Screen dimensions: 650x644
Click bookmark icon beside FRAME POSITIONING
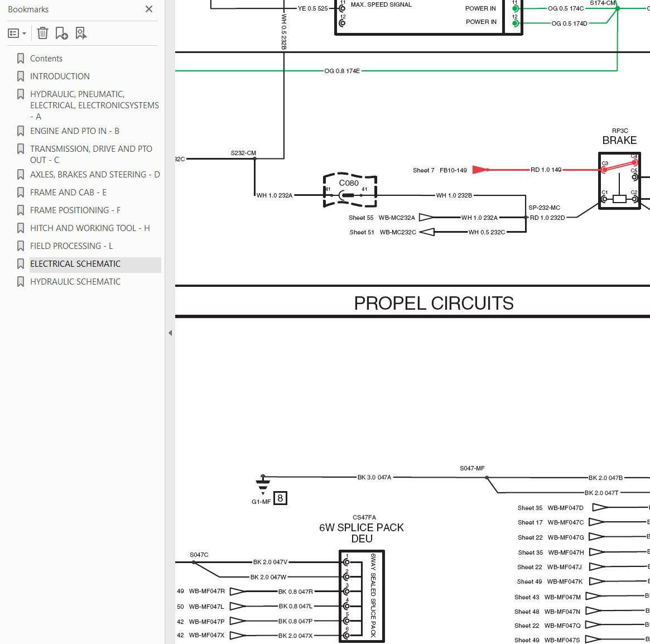20,210
